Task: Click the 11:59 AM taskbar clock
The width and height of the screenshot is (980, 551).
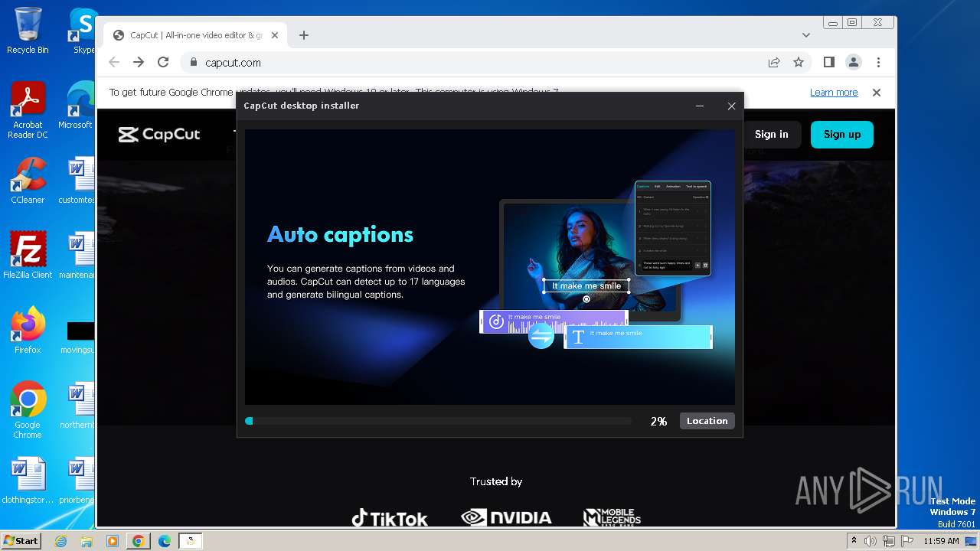Action: [x=941, y=541]
